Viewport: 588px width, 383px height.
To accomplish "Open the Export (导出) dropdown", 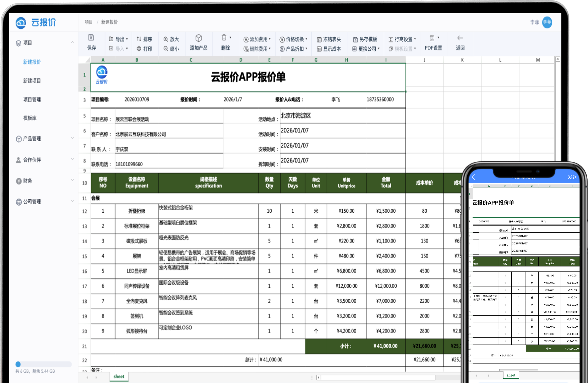I will coord(118,39).
